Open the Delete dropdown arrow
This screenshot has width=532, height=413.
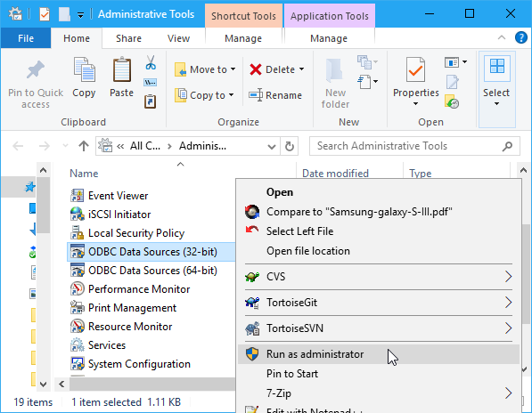301,69
